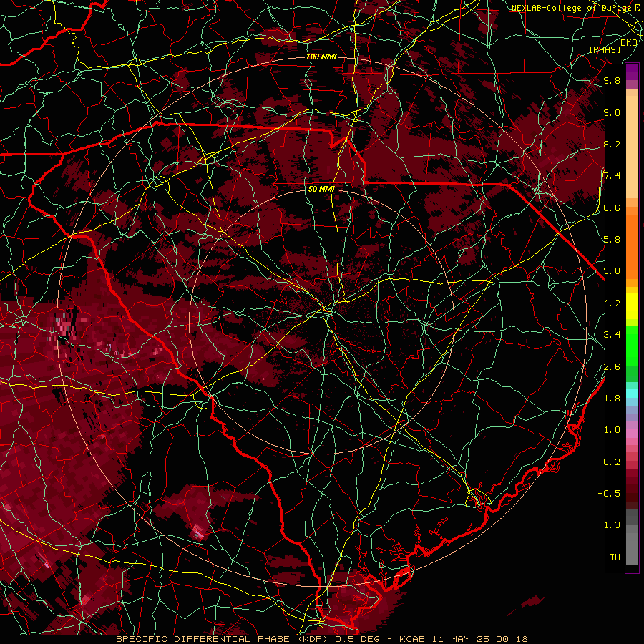
Task: Click the 50 NMI range ring label
Action: [321, 190]
